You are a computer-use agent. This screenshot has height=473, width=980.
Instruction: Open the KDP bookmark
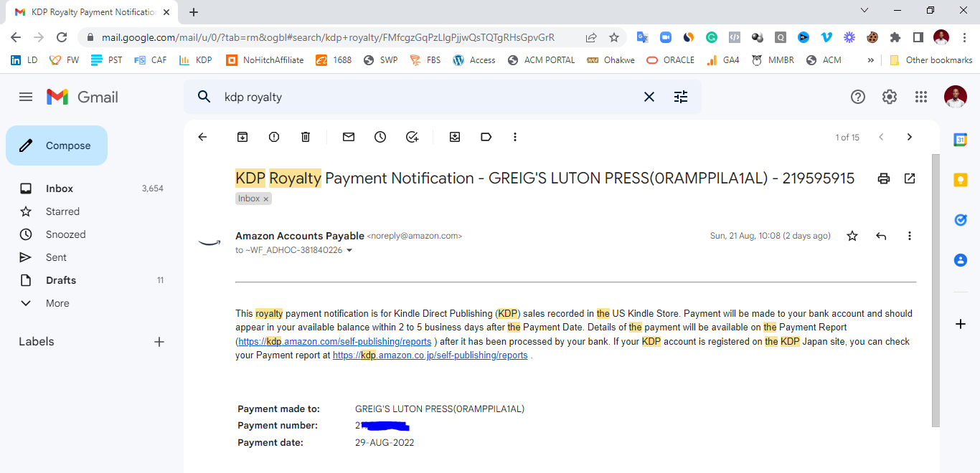(196, 60)
